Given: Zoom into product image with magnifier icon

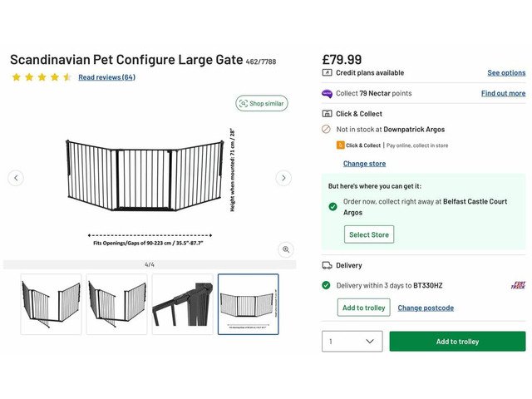Looking at the screenshot, I should (286, 249).
